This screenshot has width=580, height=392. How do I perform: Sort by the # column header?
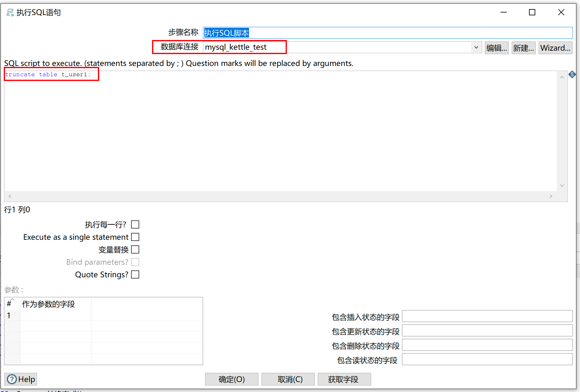(x=13, y=304)
